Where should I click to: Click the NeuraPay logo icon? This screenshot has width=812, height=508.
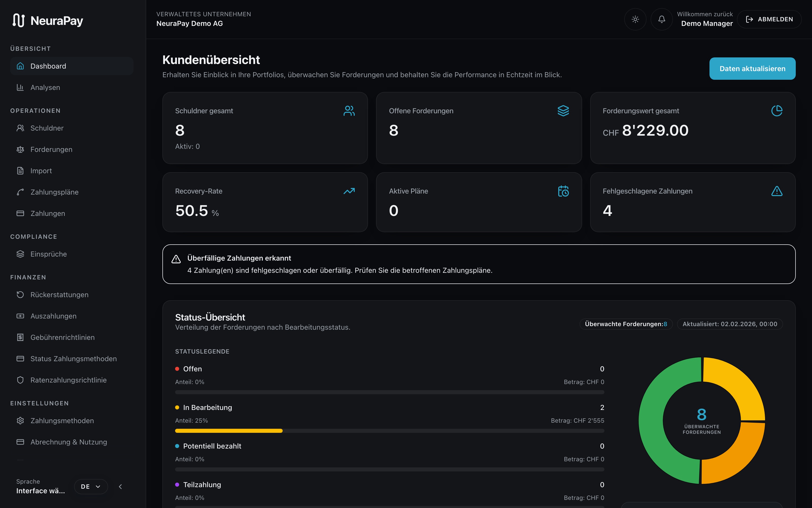(x=19, y=20)
